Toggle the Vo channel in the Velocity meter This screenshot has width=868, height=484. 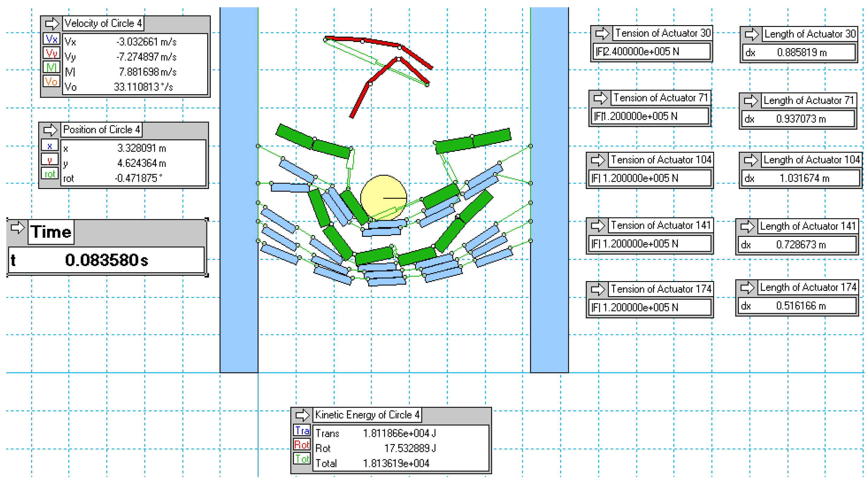(51, 81)
